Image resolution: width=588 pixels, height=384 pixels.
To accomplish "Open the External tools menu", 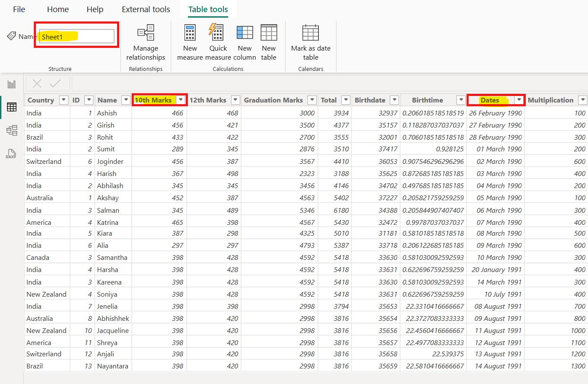I will click(146, 9).
